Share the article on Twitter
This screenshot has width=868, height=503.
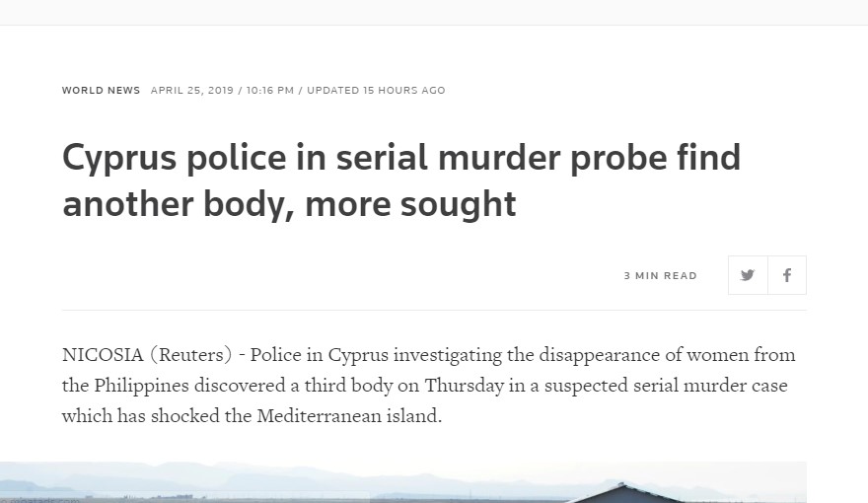748,275
